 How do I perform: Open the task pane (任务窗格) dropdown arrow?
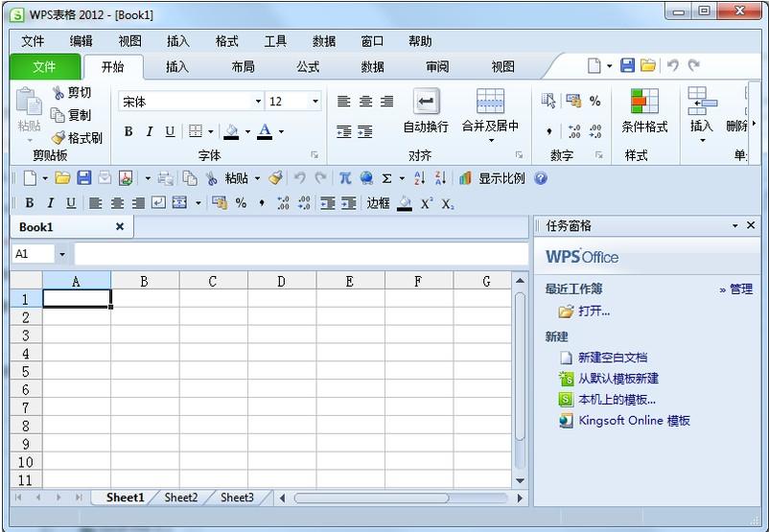click(x=734, y=225)
